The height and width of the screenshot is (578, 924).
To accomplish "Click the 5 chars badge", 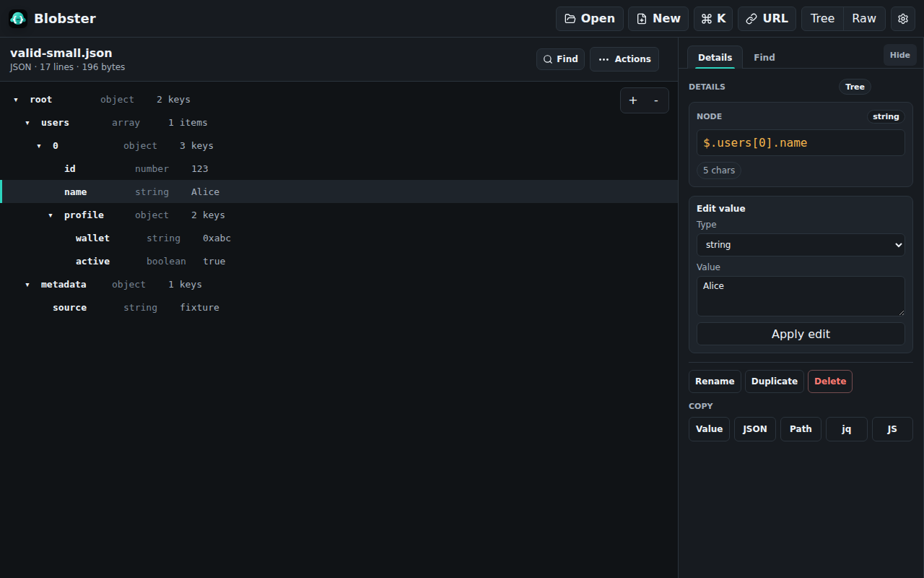I will (719, 171).
